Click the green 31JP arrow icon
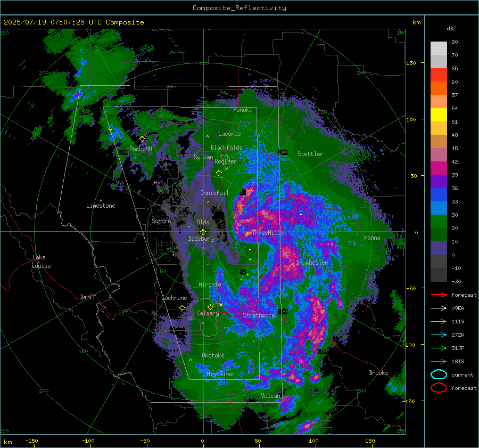 pos(439,348)
